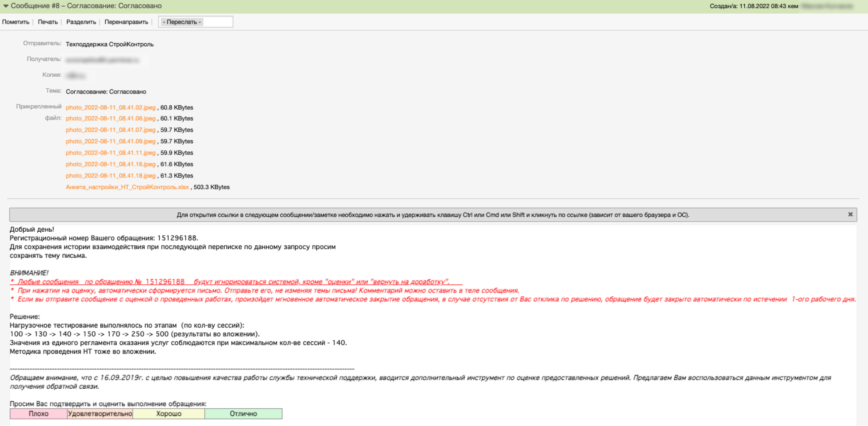Open the Анкета_настройки_НТ_СтройКонтроль.xlsx file
Viewport: 868px width, 426px height.
[x=127, y=187]
